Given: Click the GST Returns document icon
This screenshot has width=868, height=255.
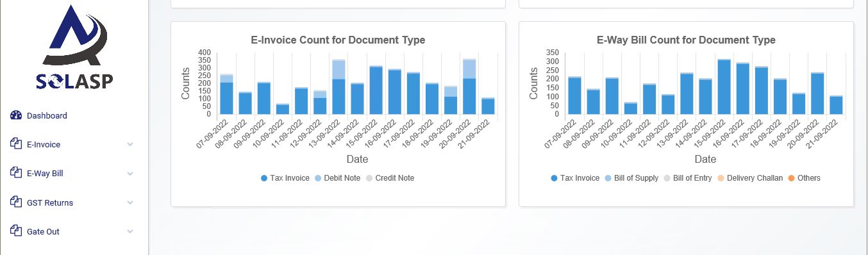Looking at the screenshot, I should point(17,202).
